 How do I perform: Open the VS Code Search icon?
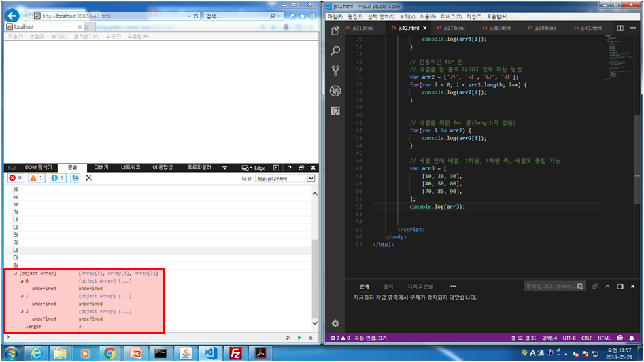[335, 51]
